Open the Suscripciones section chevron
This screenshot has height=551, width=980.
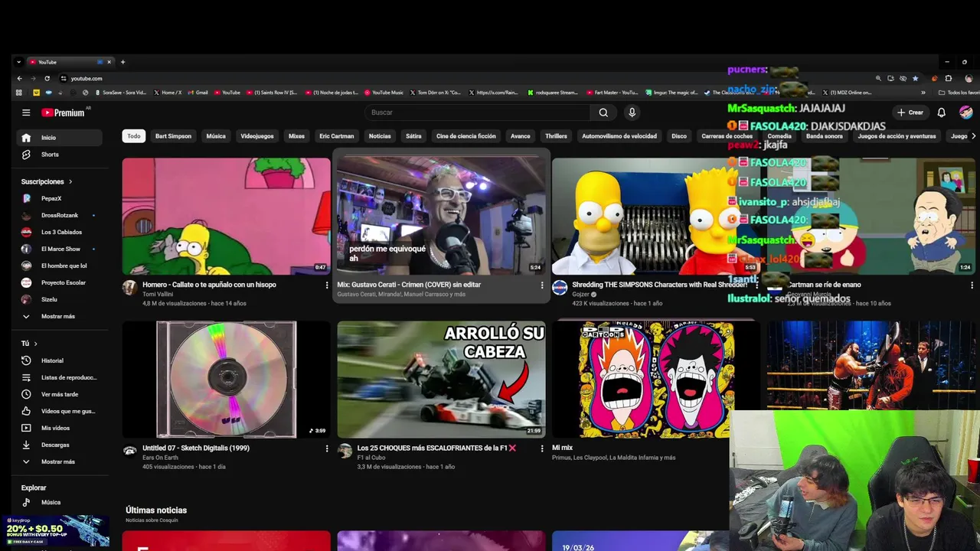point(70,182)
